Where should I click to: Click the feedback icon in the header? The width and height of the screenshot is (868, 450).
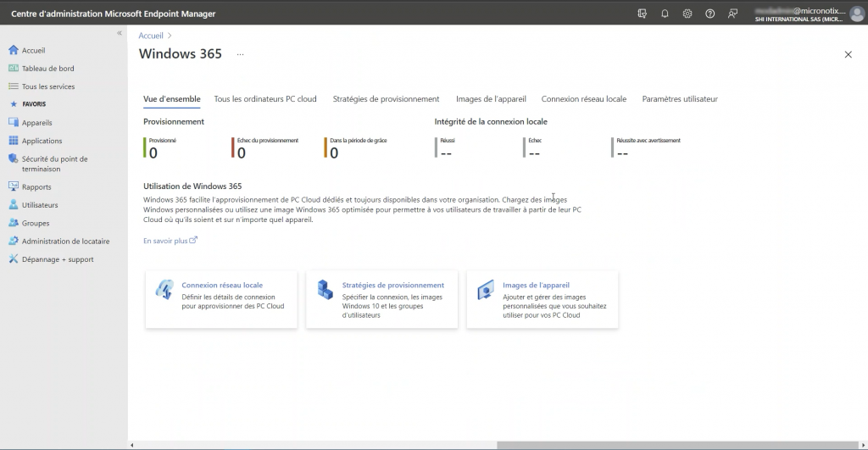pos(732,14)
